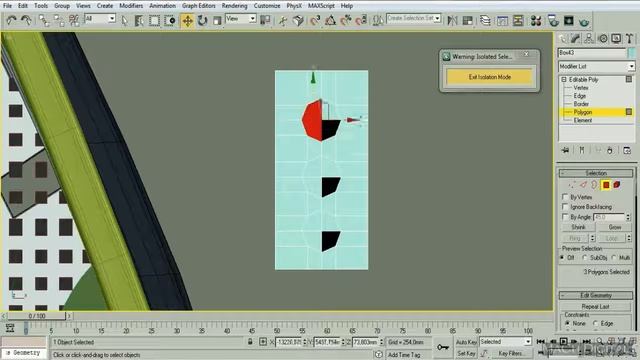Select the Constraints None radio button

click(568, 323)
